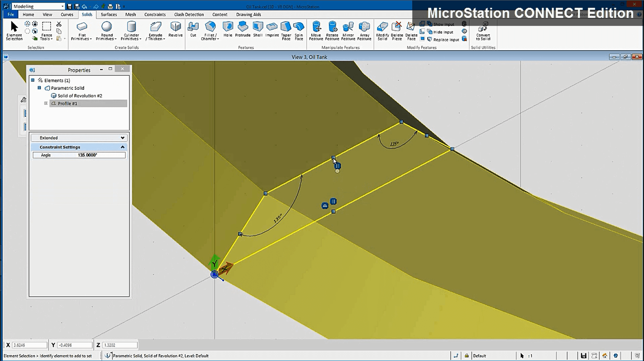The width and height of the screenshot is (644, 361).
Task: Activate the Protrude tool
Action: point(243,30)
